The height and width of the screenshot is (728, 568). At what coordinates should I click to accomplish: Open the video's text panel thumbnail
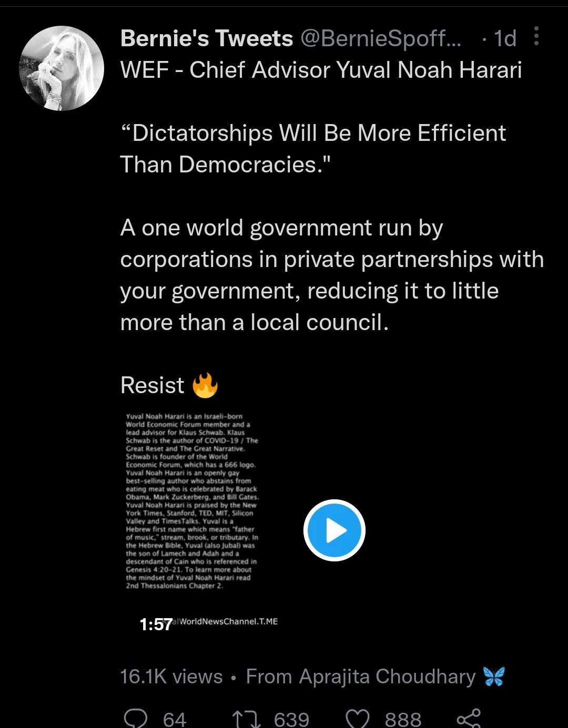(192, 501)
